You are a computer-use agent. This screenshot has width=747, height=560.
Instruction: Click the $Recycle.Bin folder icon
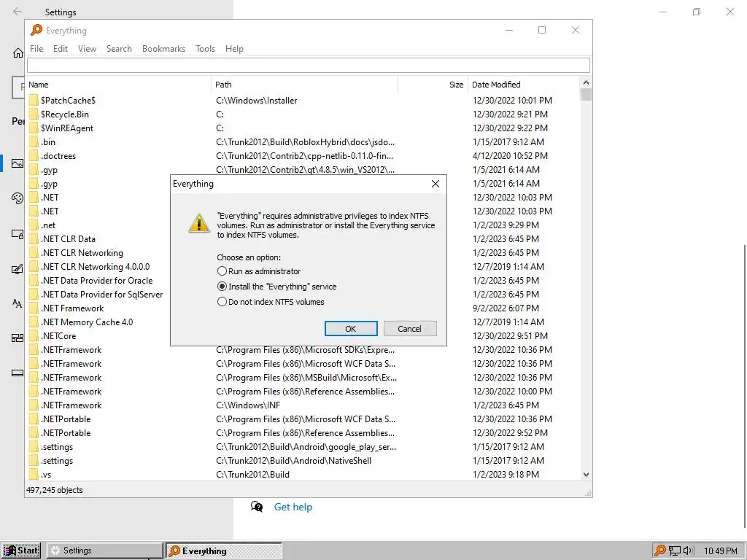[34, 114]
